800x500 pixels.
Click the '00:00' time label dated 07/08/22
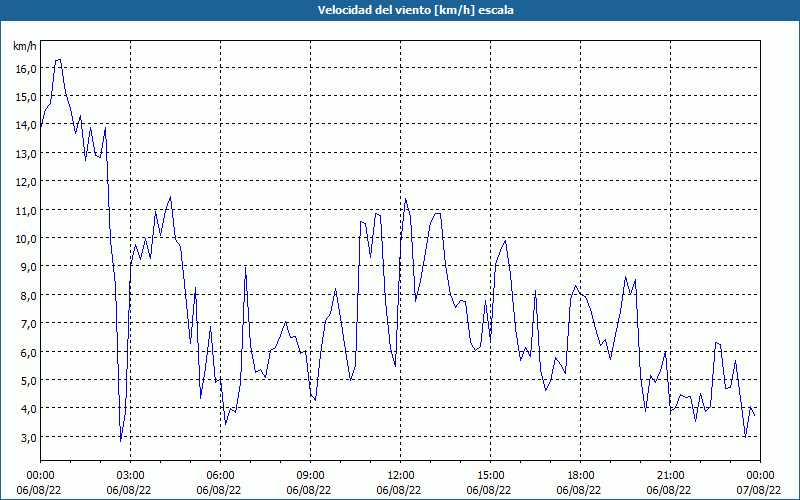point(760,476)
